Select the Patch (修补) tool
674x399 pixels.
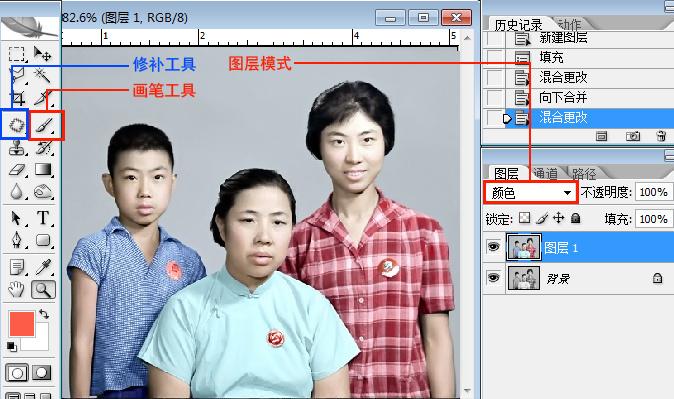[16, 125]
